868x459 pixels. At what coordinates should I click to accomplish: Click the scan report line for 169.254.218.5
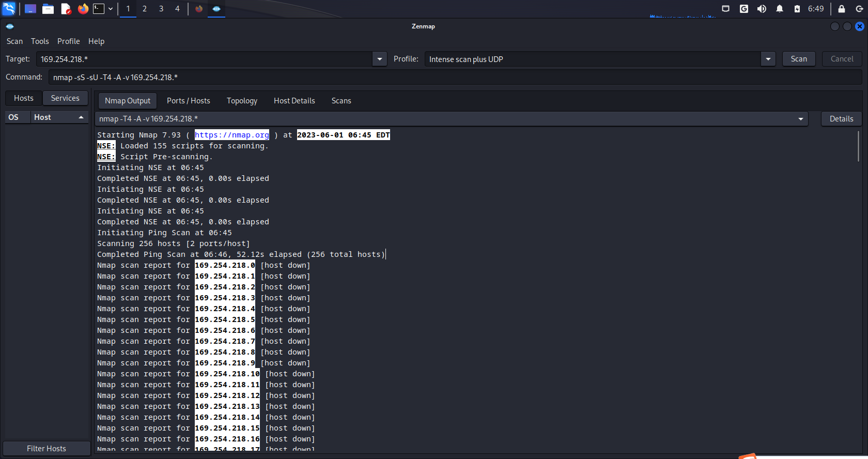204,319
